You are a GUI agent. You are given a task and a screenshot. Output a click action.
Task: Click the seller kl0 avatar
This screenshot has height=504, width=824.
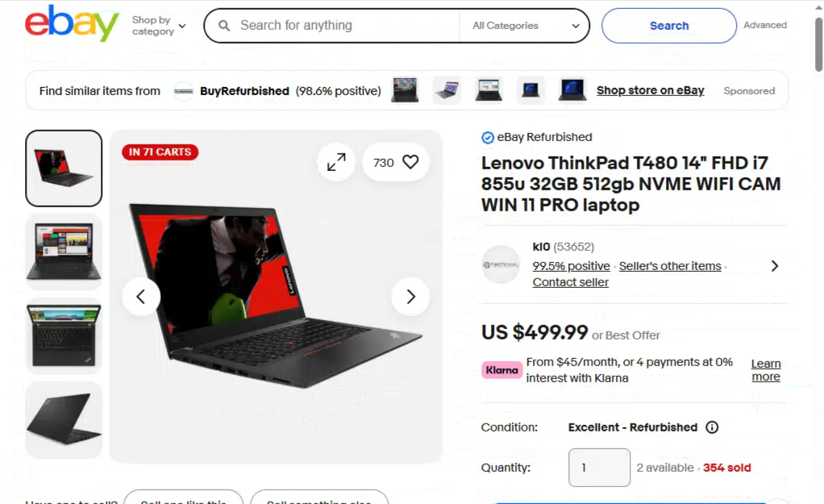(501, 264)
